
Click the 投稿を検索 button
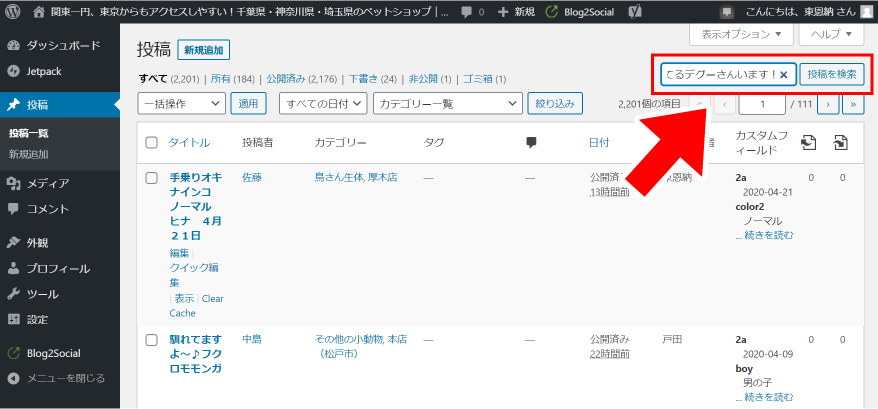click(831, 75)
